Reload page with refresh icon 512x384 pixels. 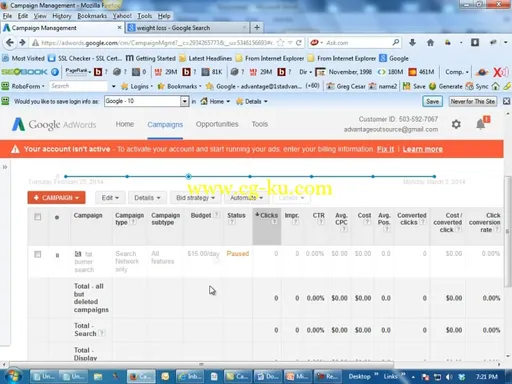click(x=299, y=43)
